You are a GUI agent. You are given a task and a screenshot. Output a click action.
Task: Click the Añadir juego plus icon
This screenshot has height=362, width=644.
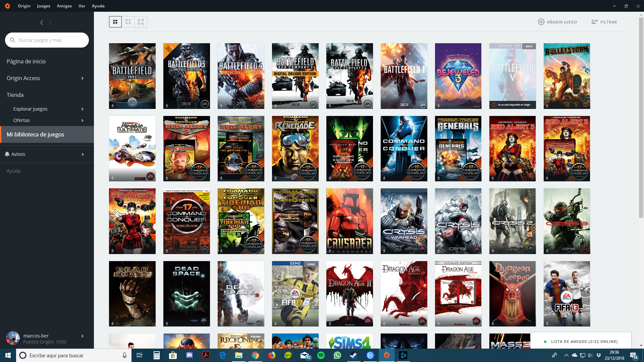tap(541, 22)
